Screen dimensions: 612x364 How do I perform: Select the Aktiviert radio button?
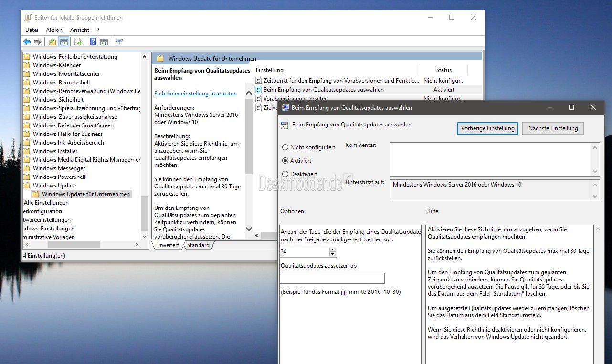(x=285, y=161)
